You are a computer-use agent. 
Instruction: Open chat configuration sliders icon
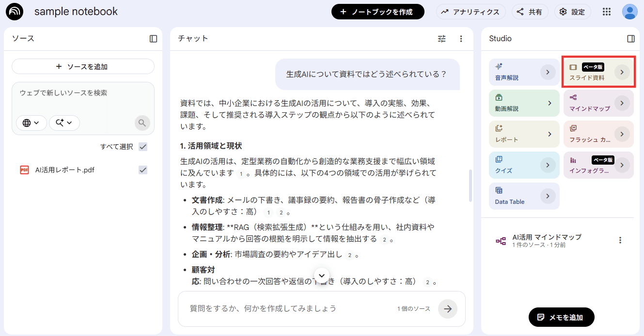click(x=441, y=39)
